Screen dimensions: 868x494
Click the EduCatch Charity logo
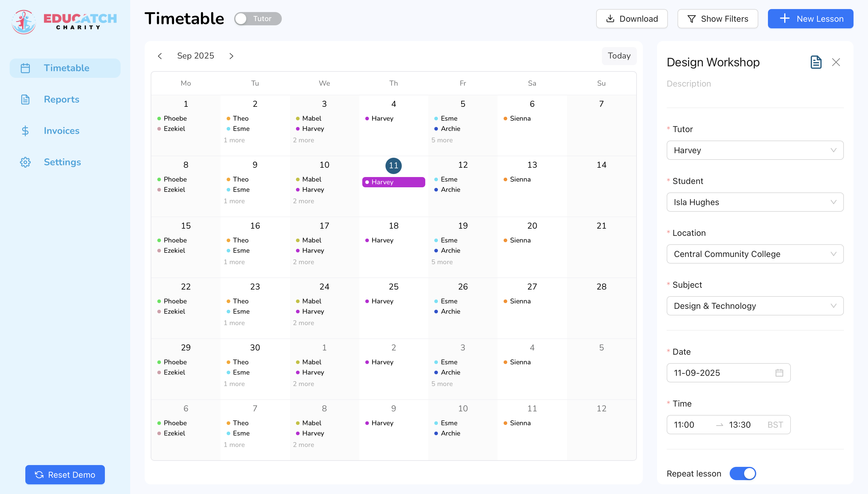pyautogui.click(x=64, y=21)
